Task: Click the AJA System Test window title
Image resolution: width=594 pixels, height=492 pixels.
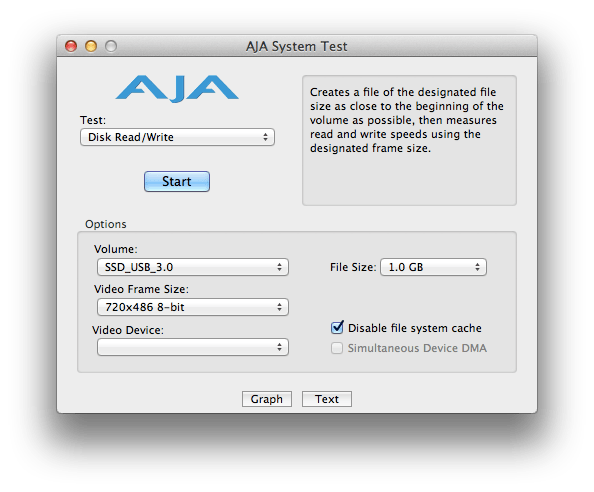Action: pyautogui.click(x=297, y=46)
